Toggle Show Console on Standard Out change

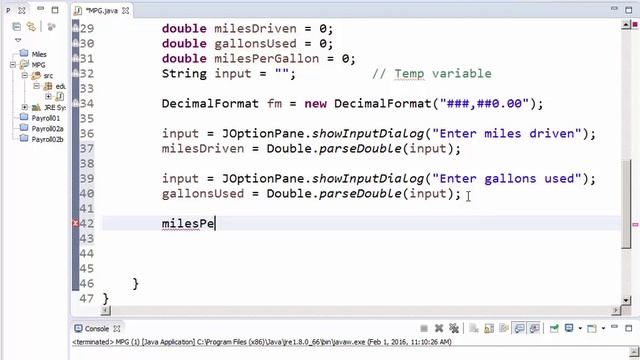pyautogui.click(x=520, y=328)
